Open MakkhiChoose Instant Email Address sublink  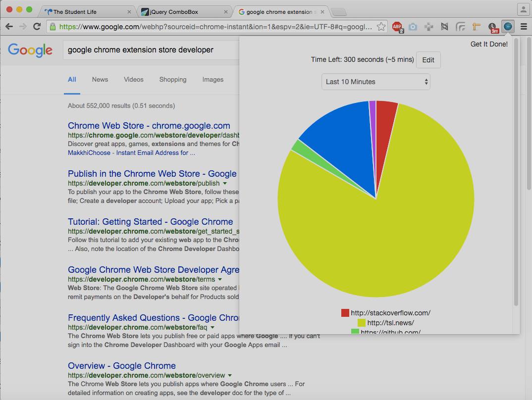[131, 153]
